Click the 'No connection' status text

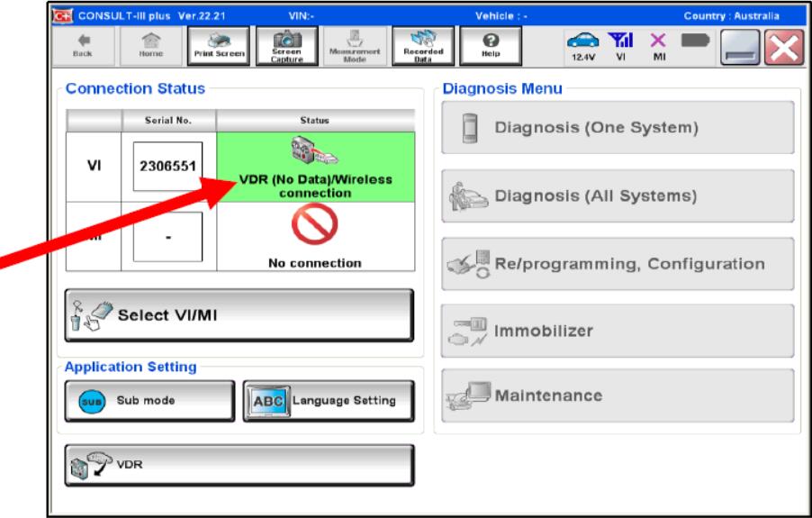(x=314, y=263)
